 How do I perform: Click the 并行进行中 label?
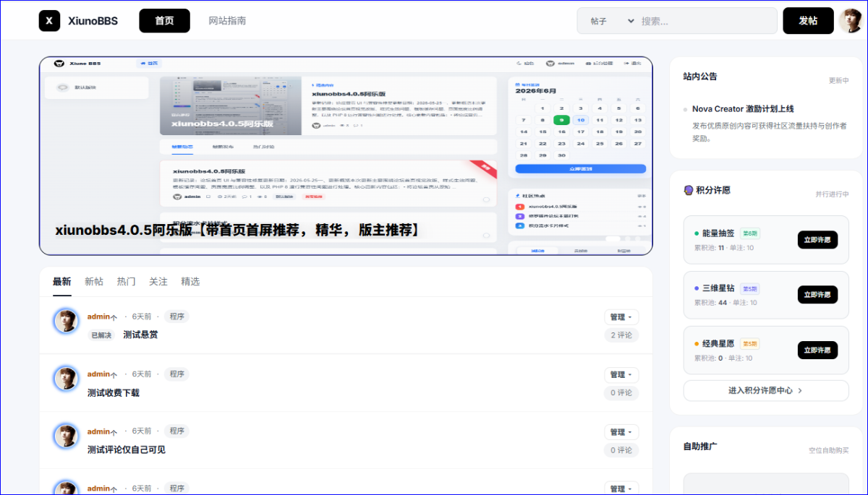[833, 194]
